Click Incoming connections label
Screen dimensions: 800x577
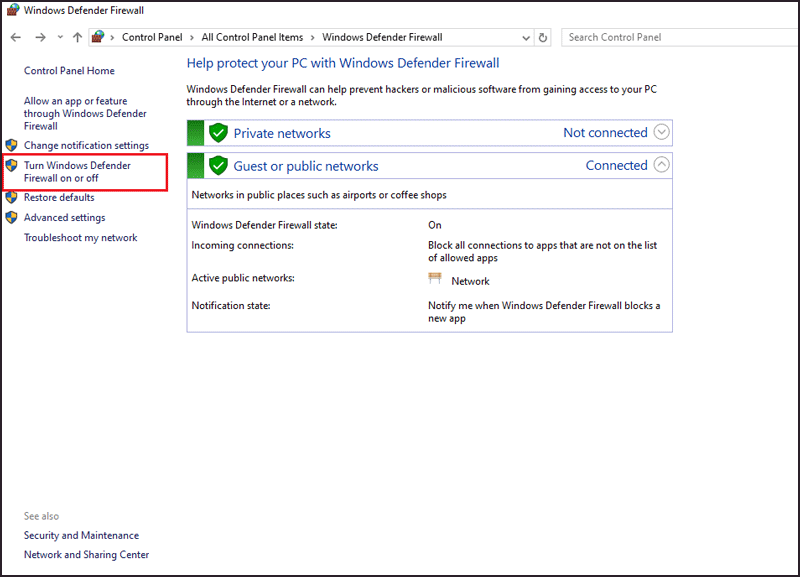coord(242,245)
